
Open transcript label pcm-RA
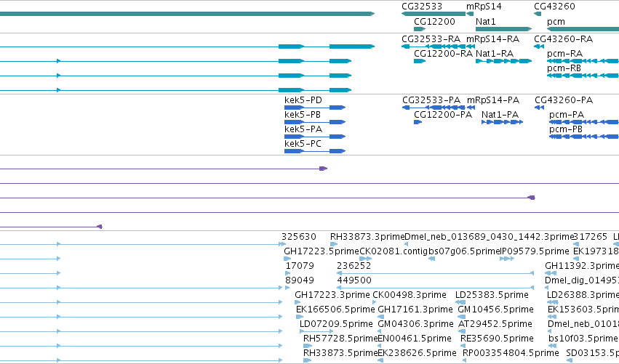tap(565, 54)
